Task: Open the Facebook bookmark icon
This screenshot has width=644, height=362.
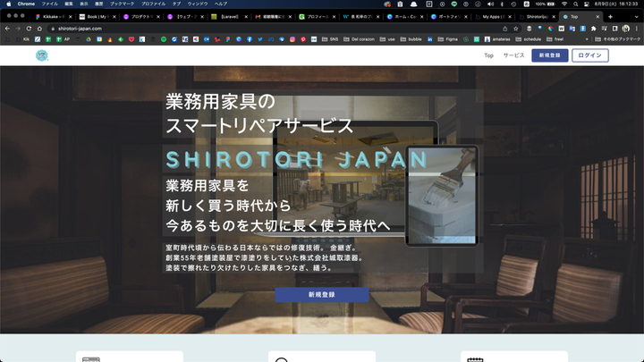Action: click(x=250, y=39)
